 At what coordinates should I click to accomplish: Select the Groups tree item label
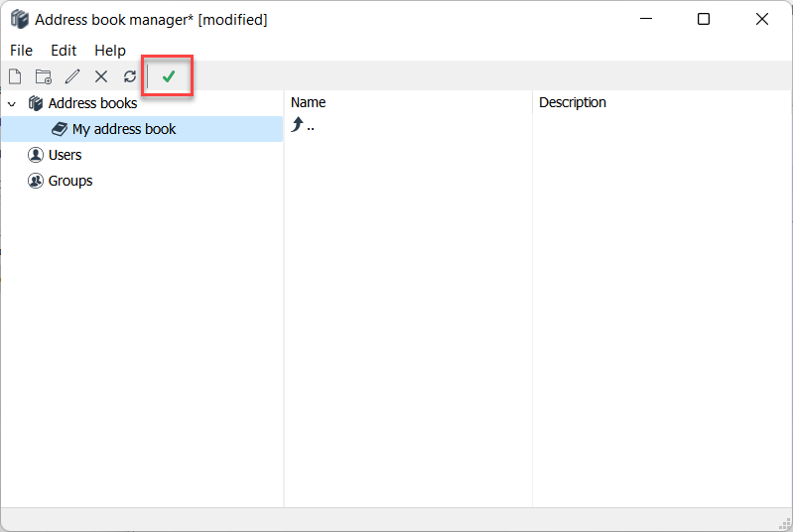pos(70,181)
